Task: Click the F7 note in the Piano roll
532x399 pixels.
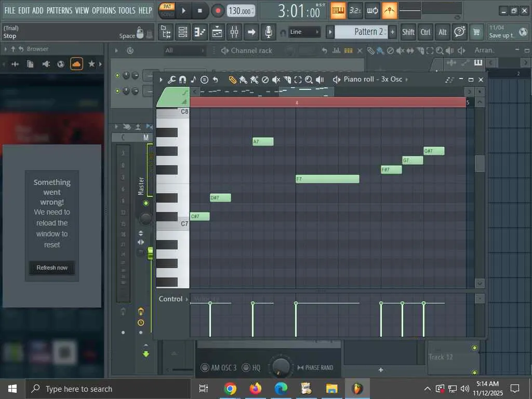Action: [x=327, y=179]
